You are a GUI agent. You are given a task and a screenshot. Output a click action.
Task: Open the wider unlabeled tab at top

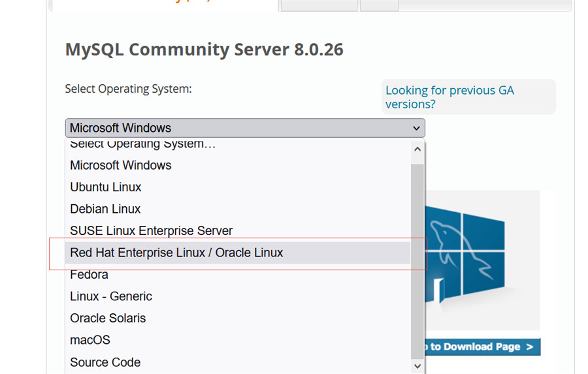coord(319,5)
